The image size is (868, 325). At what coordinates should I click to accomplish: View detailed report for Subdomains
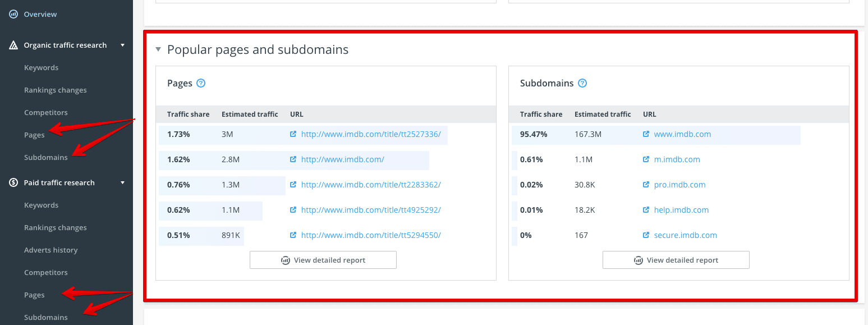[676, 260]
